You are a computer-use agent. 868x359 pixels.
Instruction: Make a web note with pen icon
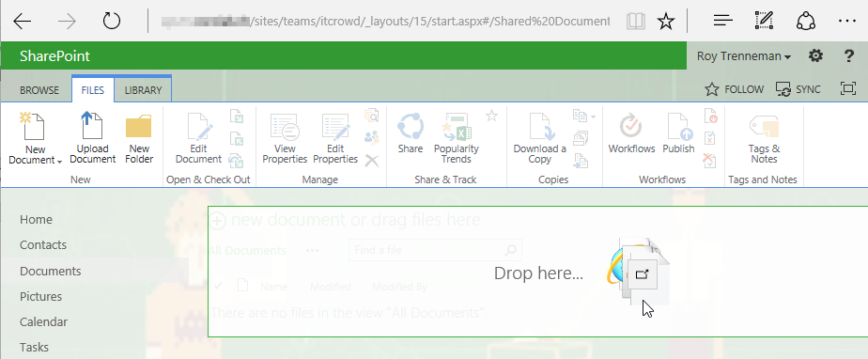click(x=764, y=21)
